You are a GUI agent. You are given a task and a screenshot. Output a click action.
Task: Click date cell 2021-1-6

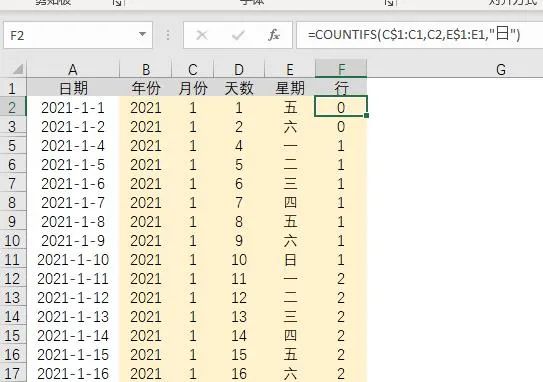click(x=73, y=184)
